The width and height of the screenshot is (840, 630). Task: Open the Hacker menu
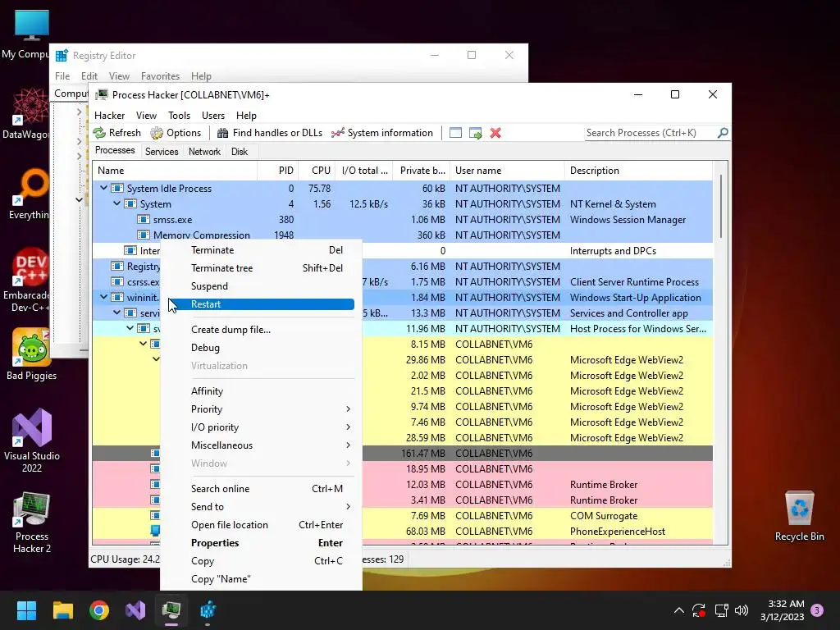click(109, 115)
